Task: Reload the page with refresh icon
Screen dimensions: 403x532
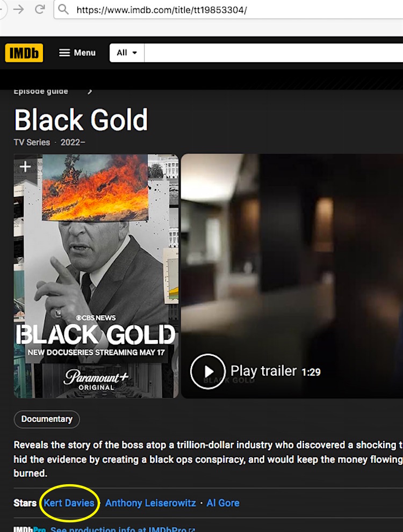Action: point(40,9)
